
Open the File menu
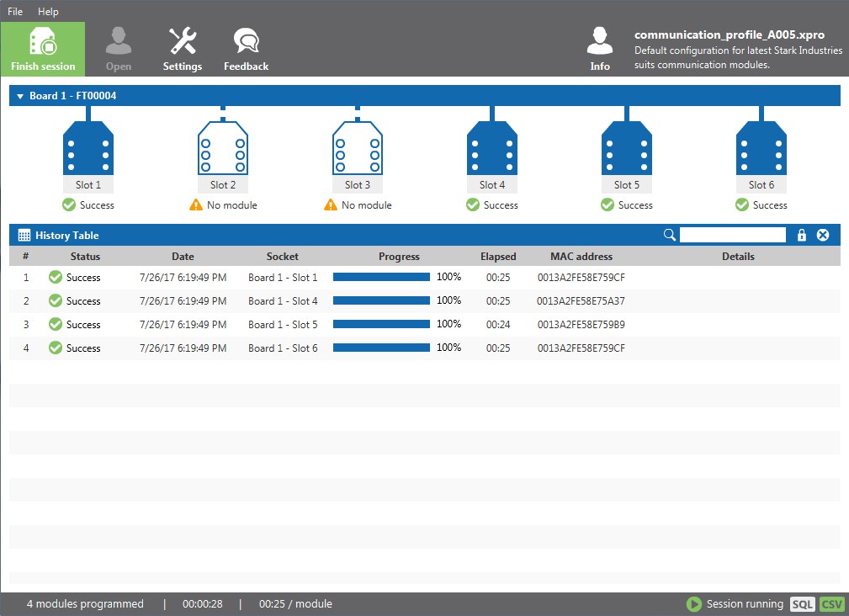15,12
